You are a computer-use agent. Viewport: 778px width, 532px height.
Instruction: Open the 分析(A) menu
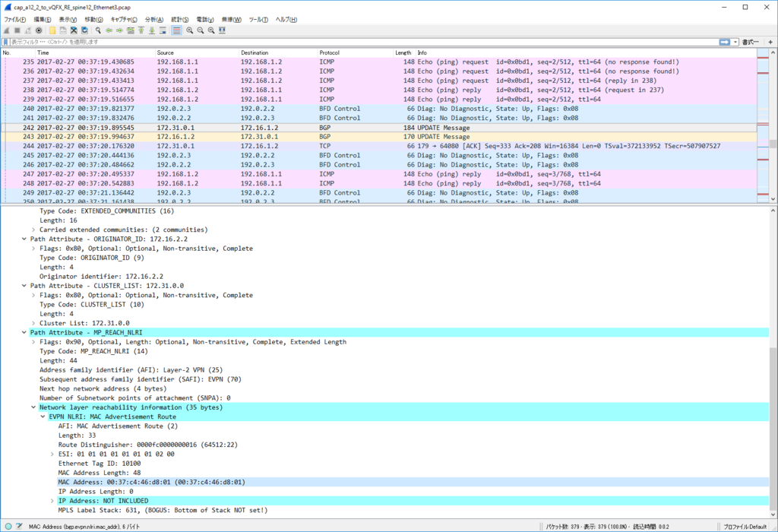pos(153,19)
